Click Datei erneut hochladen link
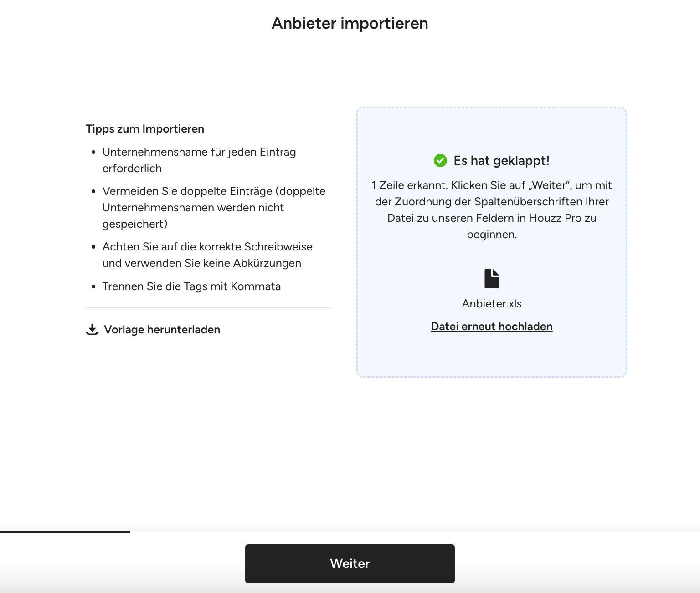The width and height of the screenshot is (700, 593). (x=492, y=327)
